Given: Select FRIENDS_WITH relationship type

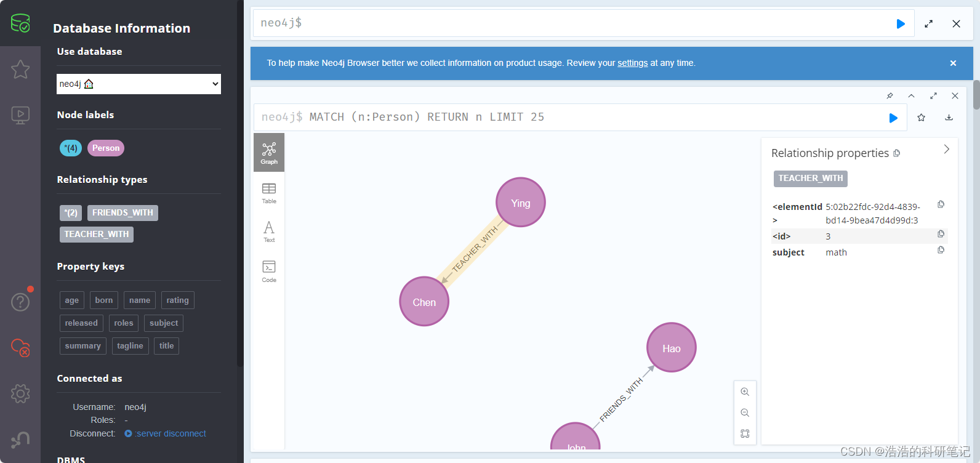Looking at the screenshot, I should point(122,212).
